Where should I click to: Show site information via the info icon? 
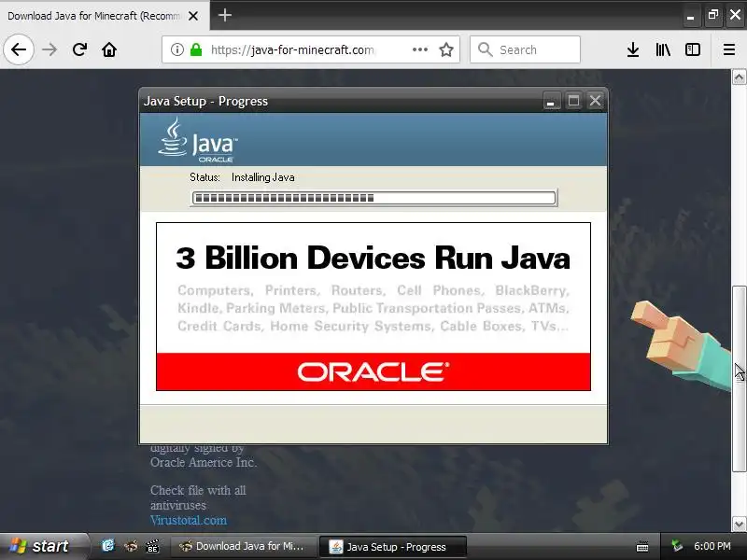(177, 49)
